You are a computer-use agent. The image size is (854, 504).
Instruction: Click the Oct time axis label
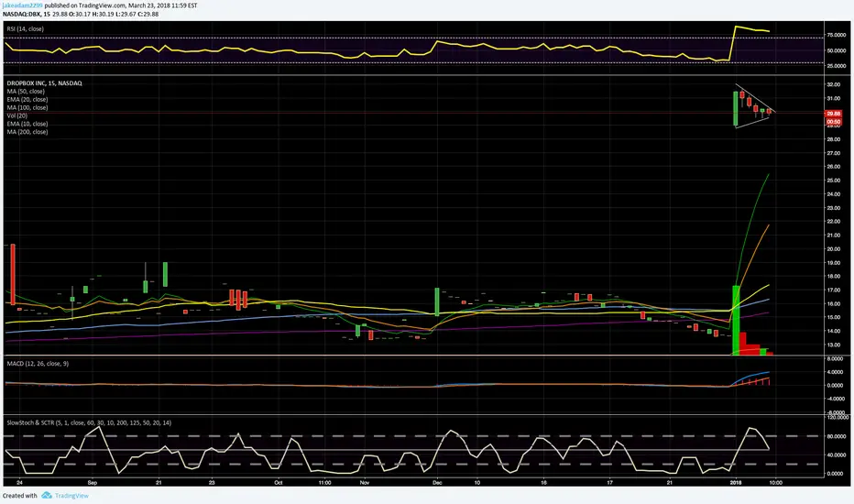coord(279,483)
